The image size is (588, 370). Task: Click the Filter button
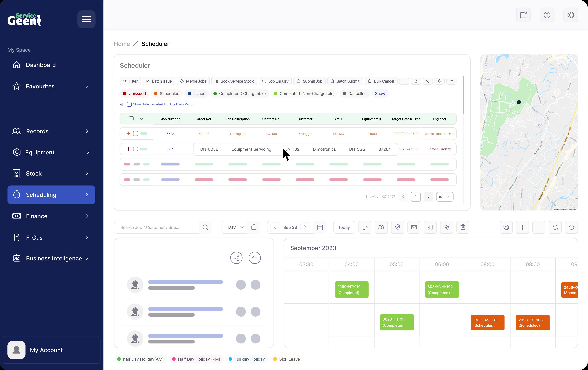(x=130, y=81)
